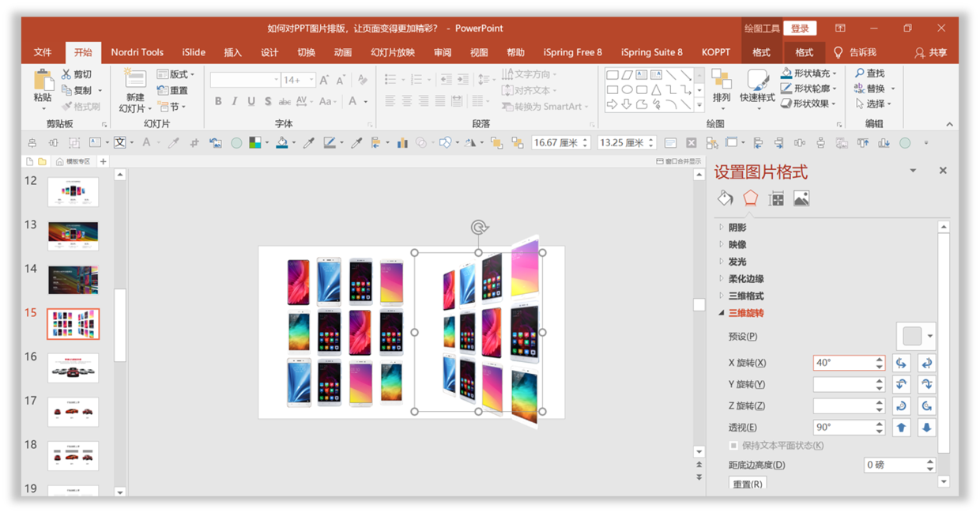Open the Nordri Tools tab
Image resolution: width=980 pixels, height=513 pixels.
click(x=137, y=52)
